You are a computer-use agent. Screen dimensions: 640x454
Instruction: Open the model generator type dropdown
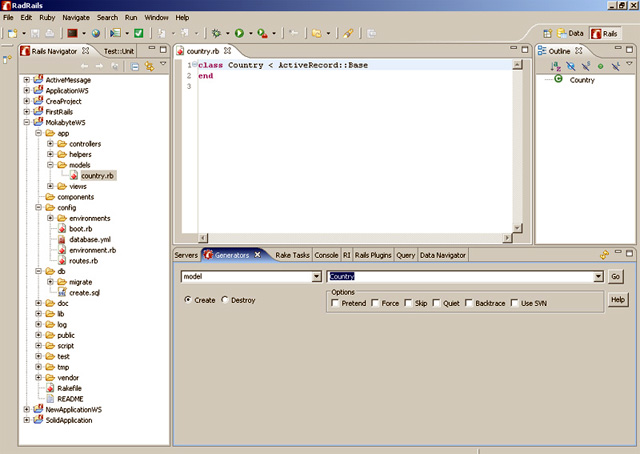tap(317, 277)
